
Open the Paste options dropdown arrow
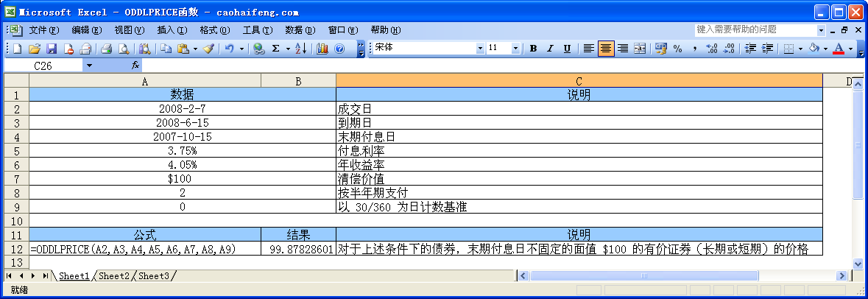click(195, 49)
